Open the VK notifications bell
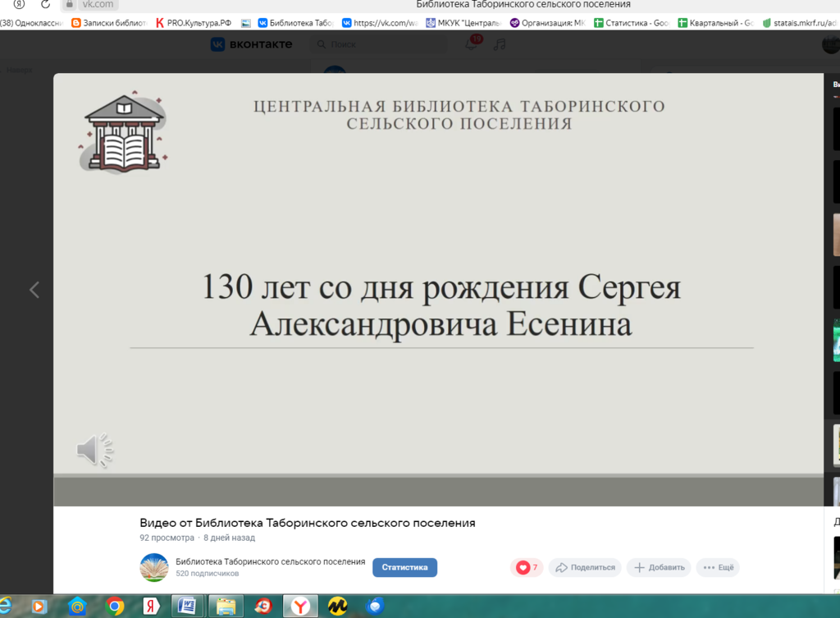840x618 pixels. coord(472,43)
